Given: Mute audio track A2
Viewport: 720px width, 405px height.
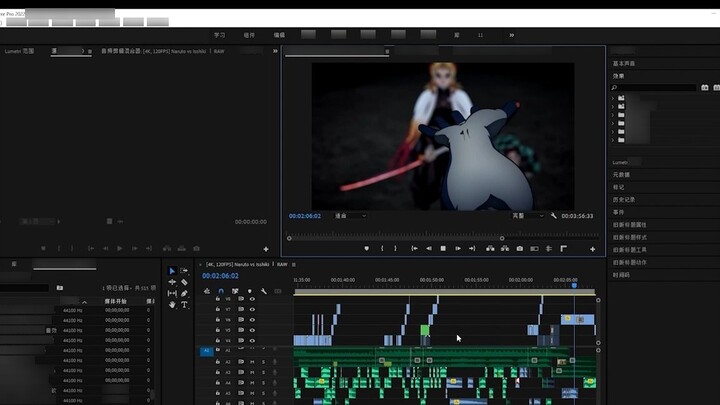Looking at the screenshot, I should (251, 361).
